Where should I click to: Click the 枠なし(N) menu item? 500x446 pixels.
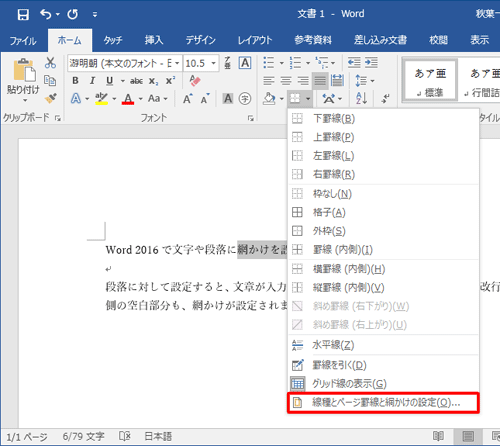[383, 194]
